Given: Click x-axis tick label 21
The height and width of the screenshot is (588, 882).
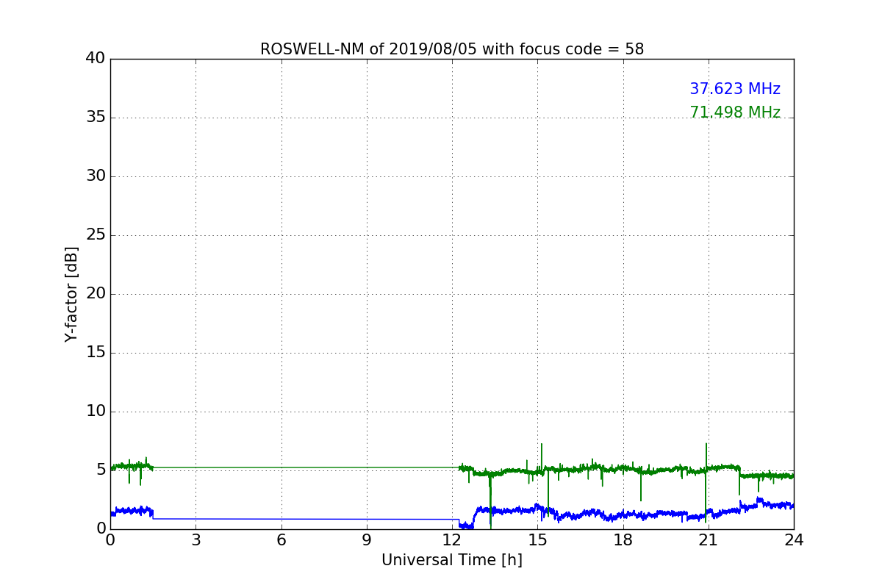Looking at the screenshot, I should (709, 539).
